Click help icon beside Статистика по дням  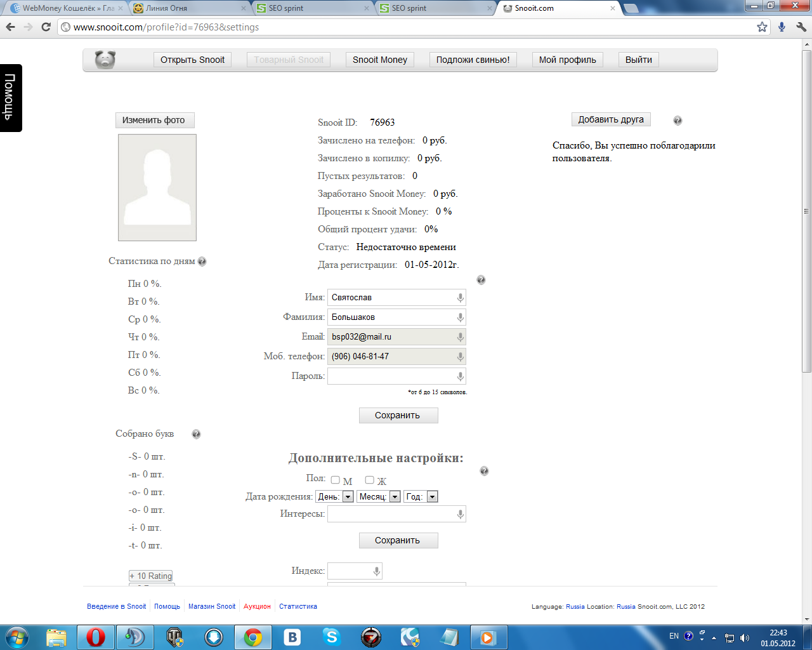(202, 262)
